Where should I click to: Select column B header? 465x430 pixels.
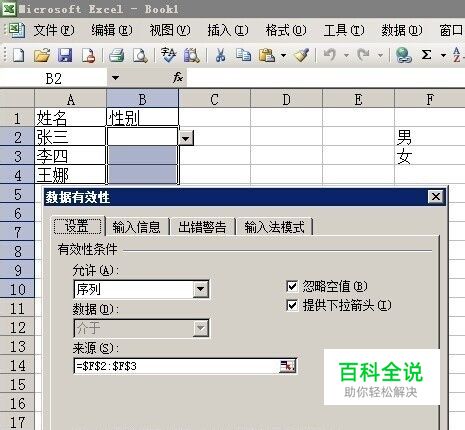click(x=142, y=99)
